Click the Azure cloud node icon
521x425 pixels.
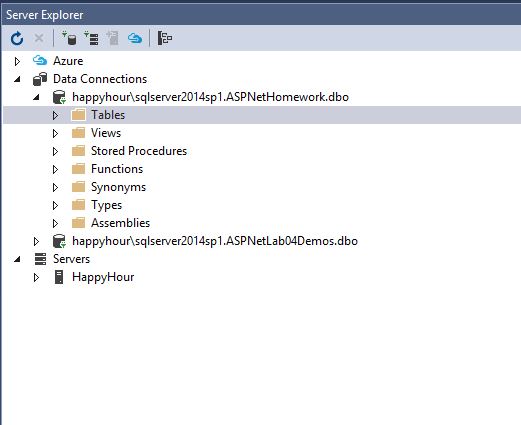[40, 61]
